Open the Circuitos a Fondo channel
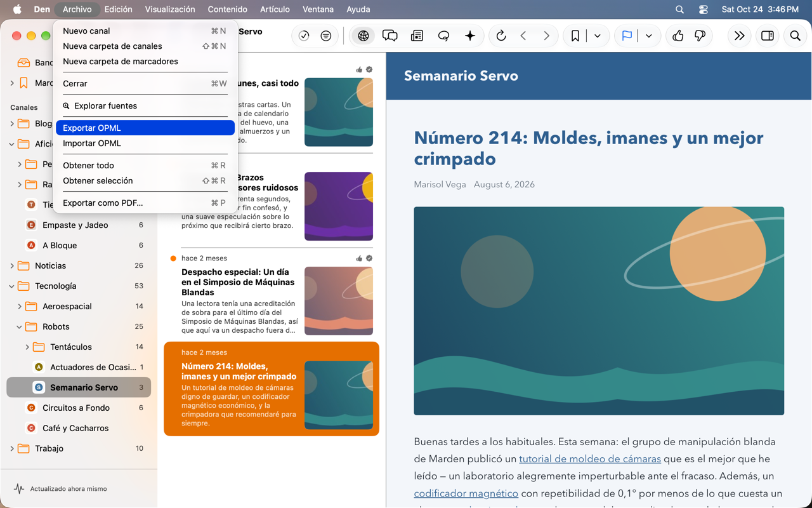This screenshot has height=508, width=812. pos(79,408)
